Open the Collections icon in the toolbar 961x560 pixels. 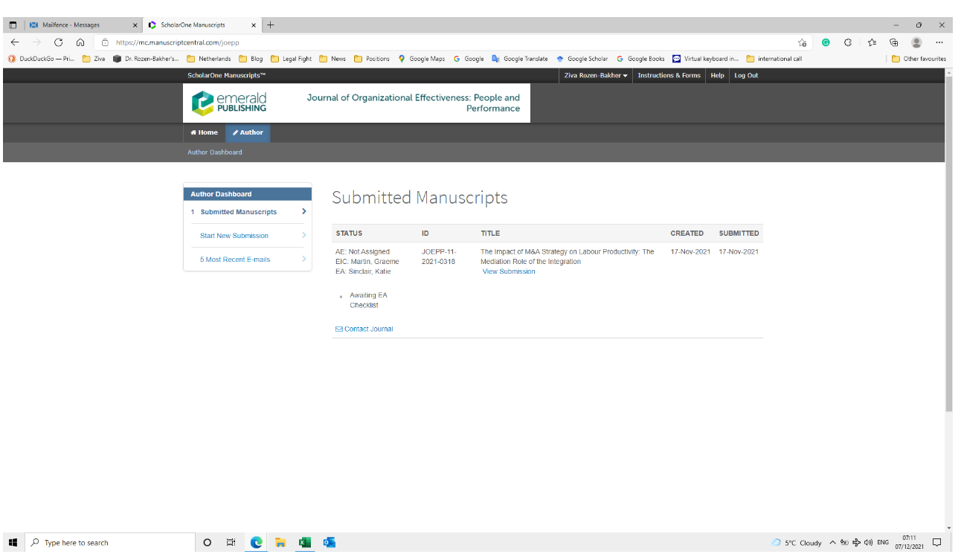coord(894,42)
